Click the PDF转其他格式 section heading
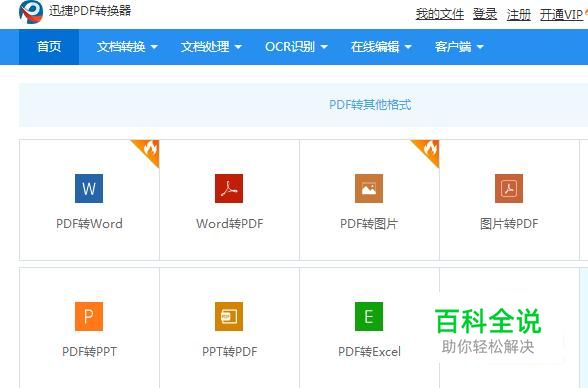The width and height of the screenshot is (588, 388). point(370,105)
